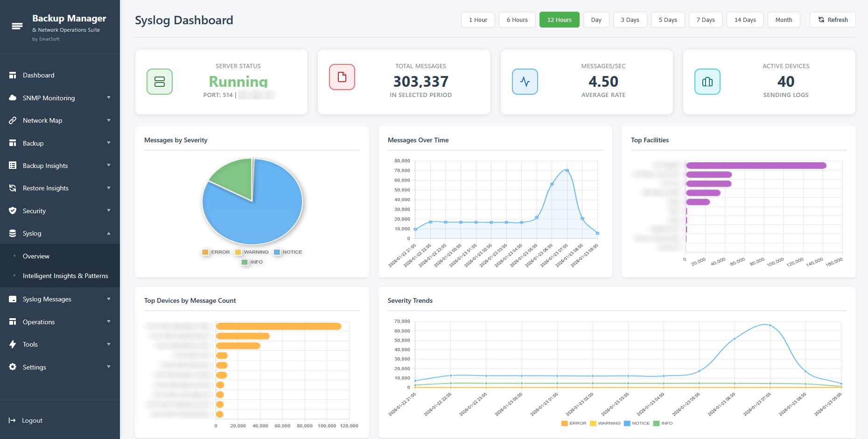Select the 12 Hours time range
Screen dimensions: 868x439
(560, 20)
